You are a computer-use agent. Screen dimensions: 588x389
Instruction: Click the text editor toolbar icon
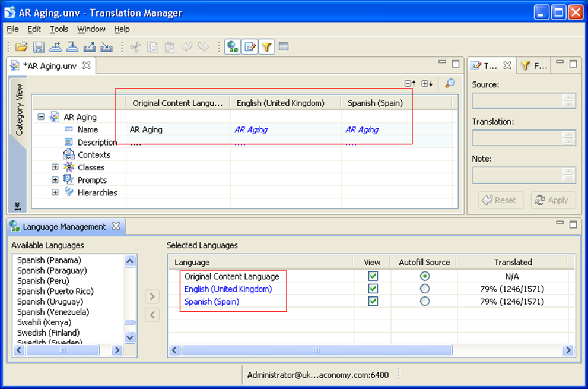click(x=250, y=47)
